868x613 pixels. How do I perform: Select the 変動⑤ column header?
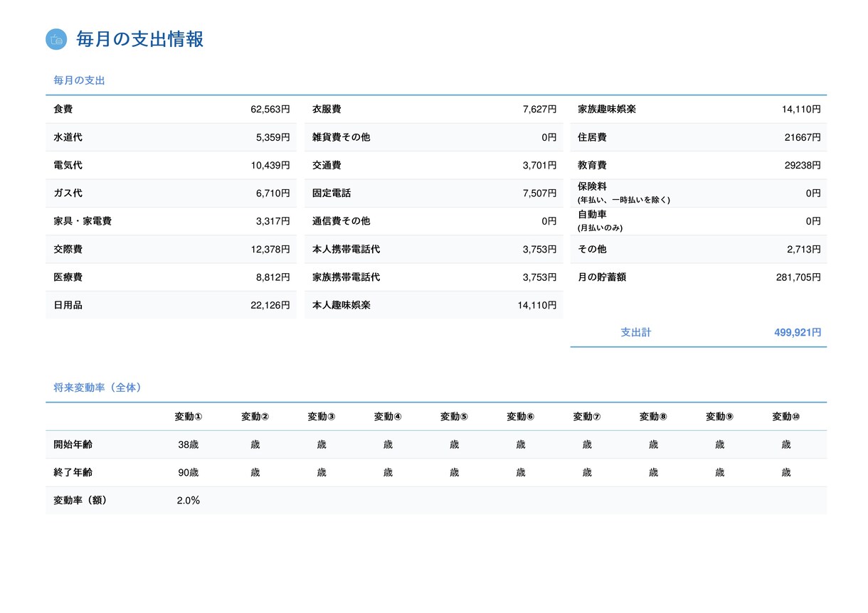tap(454, 417)
